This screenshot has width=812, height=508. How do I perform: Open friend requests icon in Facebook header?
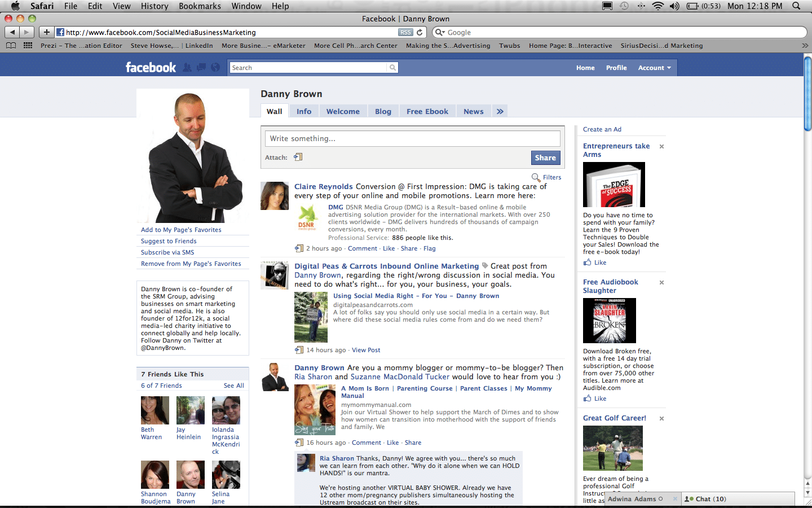[187, 67]
